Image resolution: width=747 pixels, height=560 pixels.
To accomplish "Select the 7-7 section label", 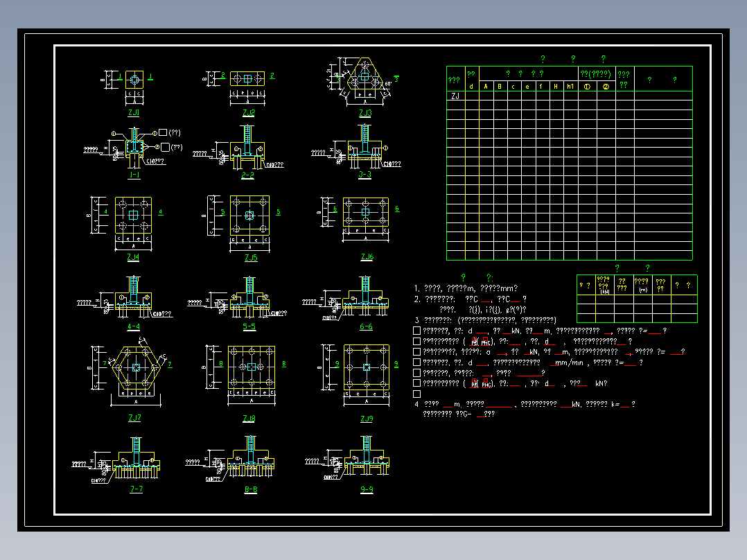I will click(137, 489).
